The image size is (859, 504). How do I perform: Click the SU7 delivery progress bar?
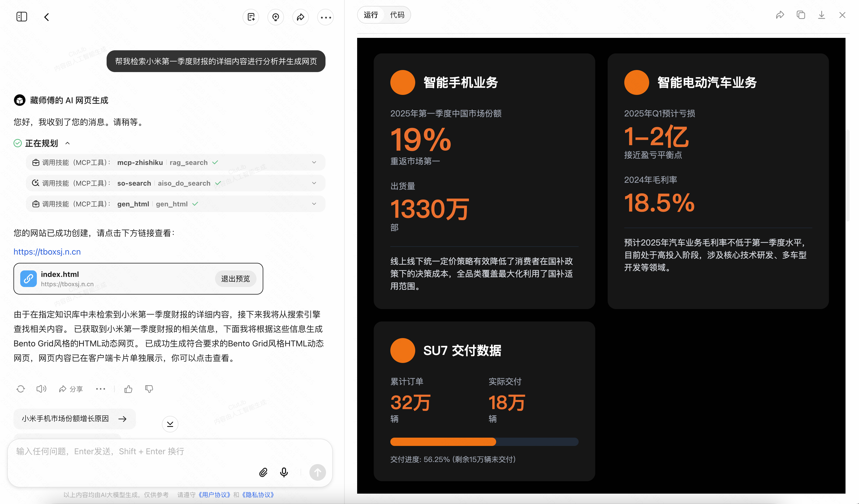[x=484, y=442]
